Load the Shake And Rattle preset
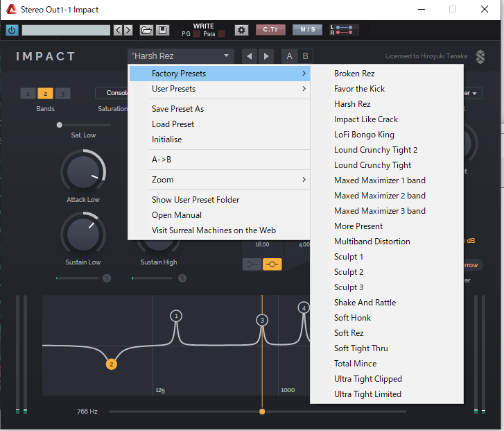The image size is (504, 431). (387, 303)
